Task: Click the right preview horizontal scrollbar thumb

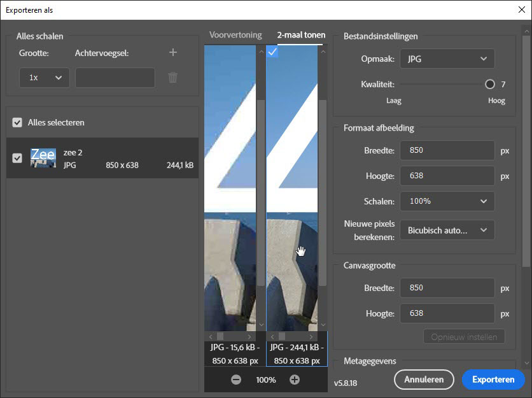Action: point(282,336)
